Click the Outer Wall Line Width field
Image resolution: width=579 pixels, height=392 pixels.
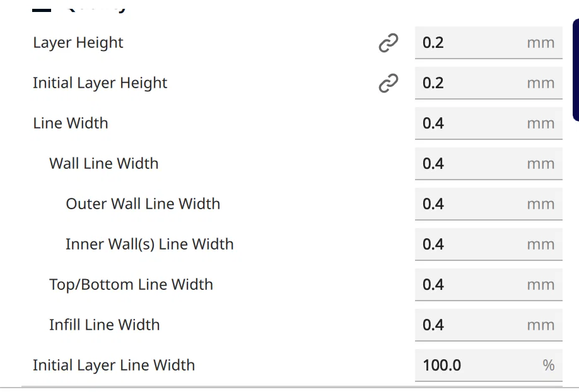tap(473, 204)
